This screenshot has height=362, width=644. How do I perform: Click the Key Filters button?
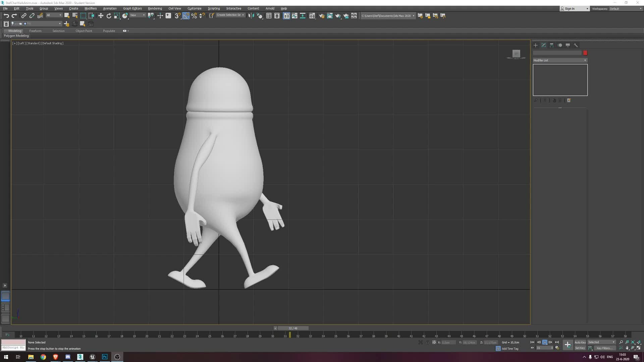pos(604,348)
